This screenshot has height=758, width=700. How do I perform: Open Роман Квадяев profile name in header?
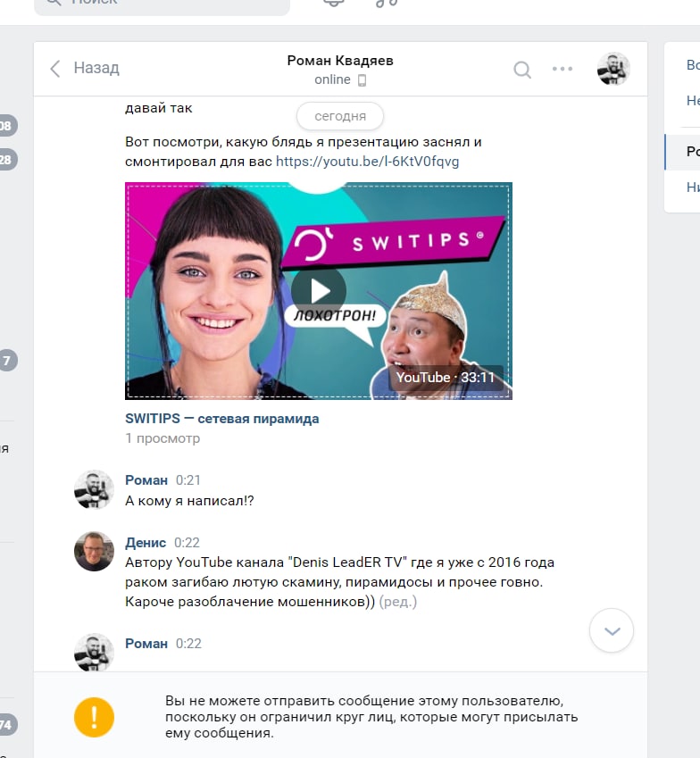(340, 61)
